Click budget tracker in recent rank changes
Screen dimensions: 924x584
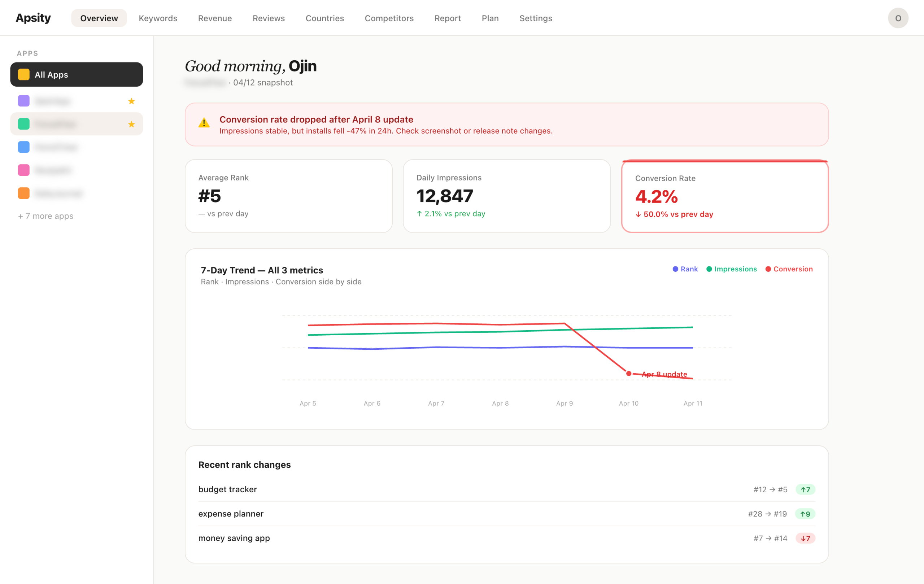tap(227, 489)
